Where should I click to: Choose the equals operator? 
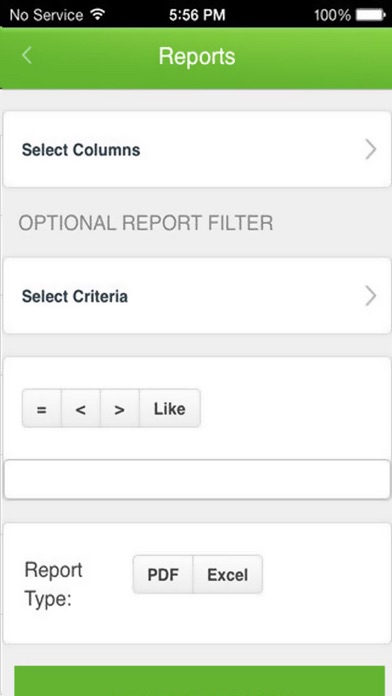(x=42, y=409)
